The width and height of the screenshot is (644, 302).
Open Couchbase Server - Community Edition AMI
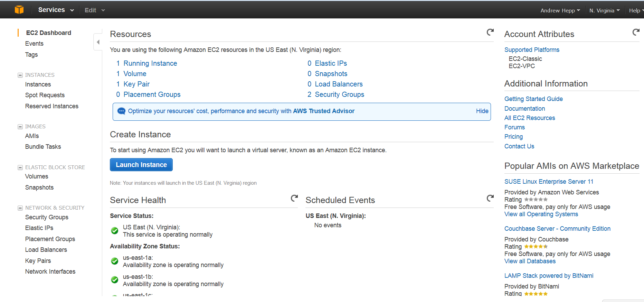point(557,229)
